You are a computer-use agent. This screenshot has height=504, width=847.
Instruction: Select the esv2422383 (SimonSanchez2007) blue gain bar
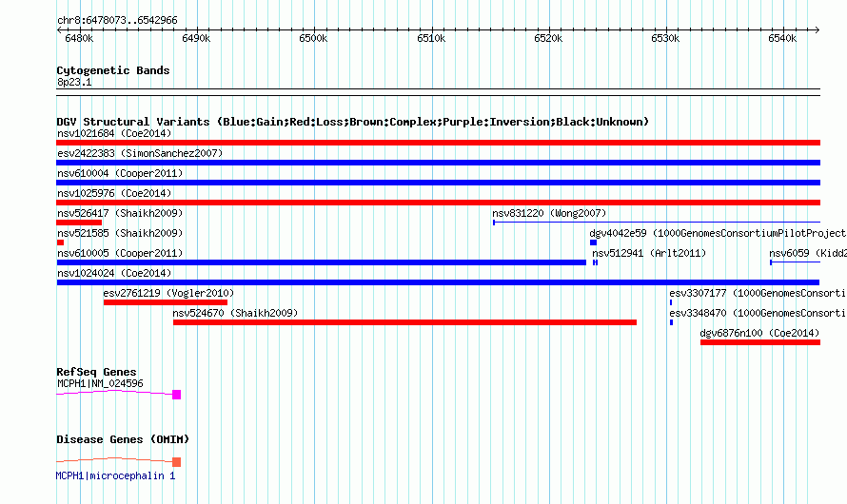point(438,163)
